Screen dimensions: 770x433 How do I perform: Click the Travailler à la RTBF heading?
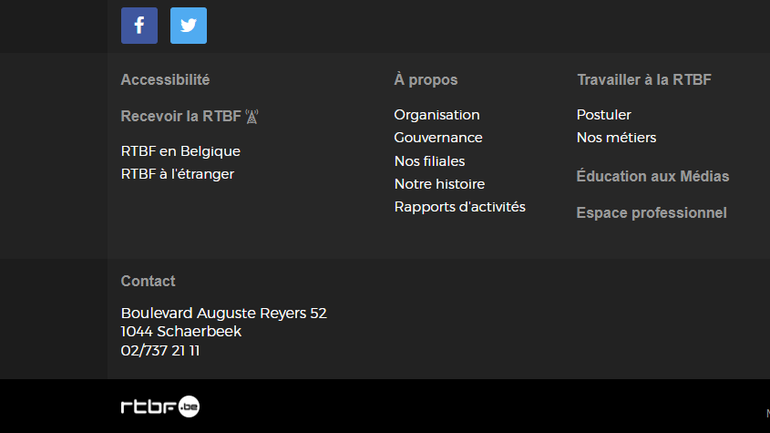[644, 80]
